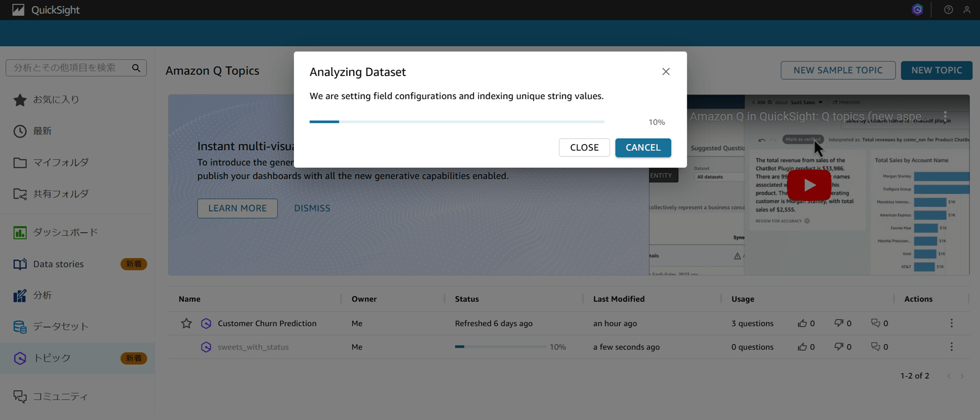Click thumbs up icon in Customer Churn row
980x420 pixels.
pyautogui.click(x=802, y=323)
